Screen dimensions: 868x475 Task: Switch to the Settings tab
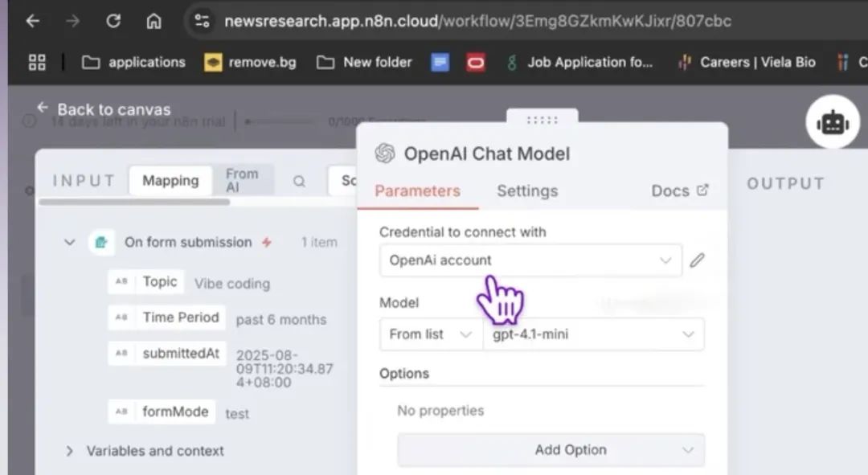527,191
